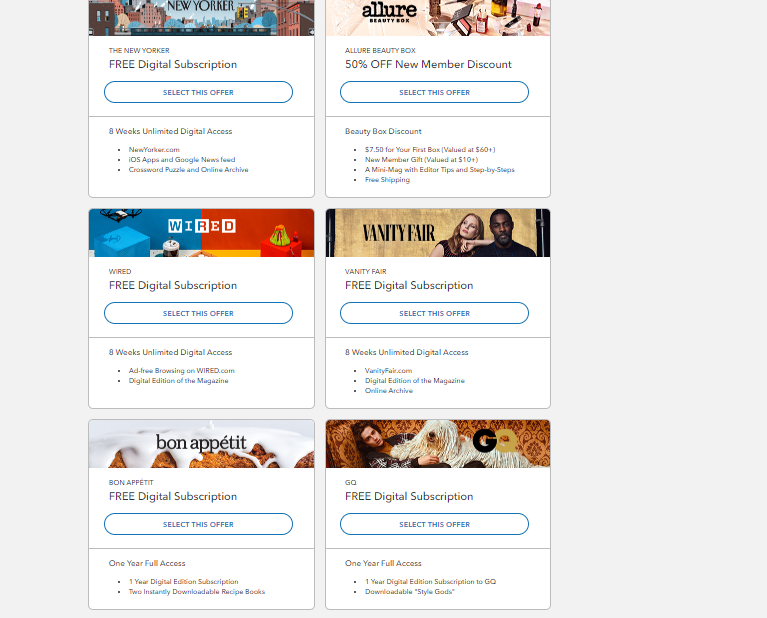Click Bon Appétit 'FREE Digital Subscription' heading
This screenshot has width=767, height=618.
click(173, 496)
